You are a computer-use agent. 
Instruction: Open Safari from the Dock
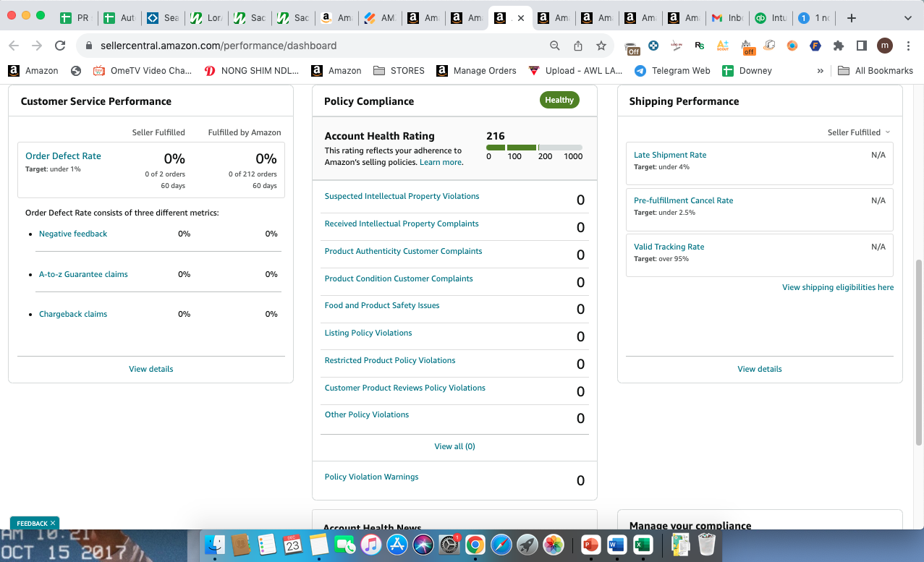[501, 545]
